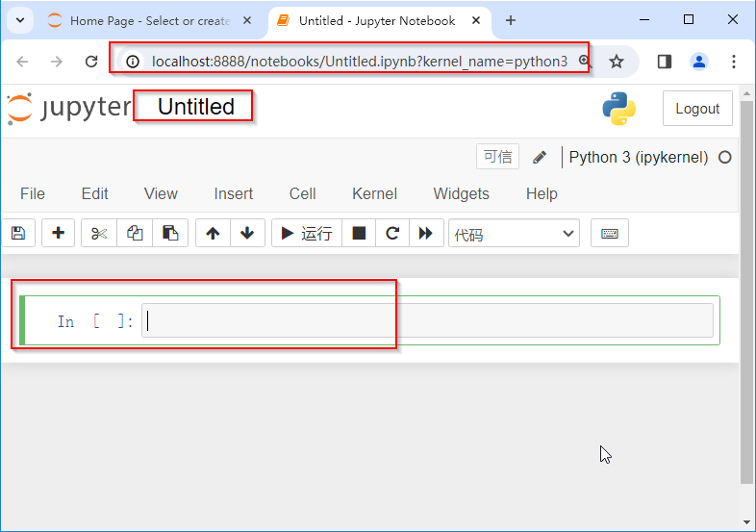The image size is (756, 532).
Task: Open the Kernel menu
Action: tap(374, 193)
